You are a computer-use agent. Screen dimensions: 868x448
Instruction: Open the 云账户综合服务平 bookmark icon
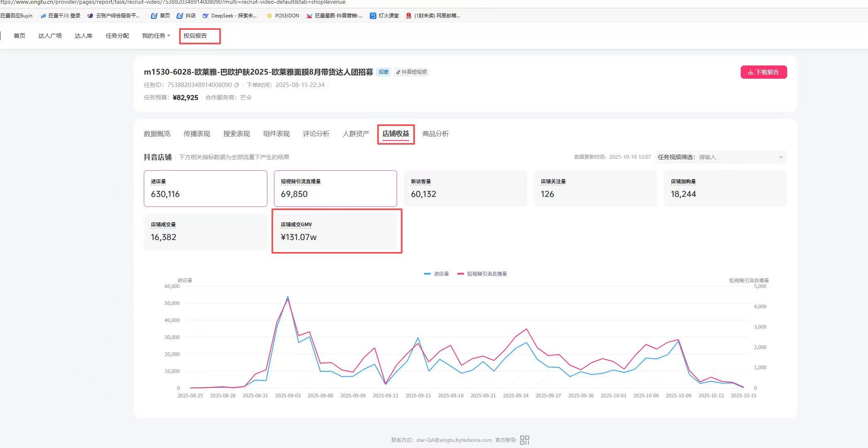90,16
